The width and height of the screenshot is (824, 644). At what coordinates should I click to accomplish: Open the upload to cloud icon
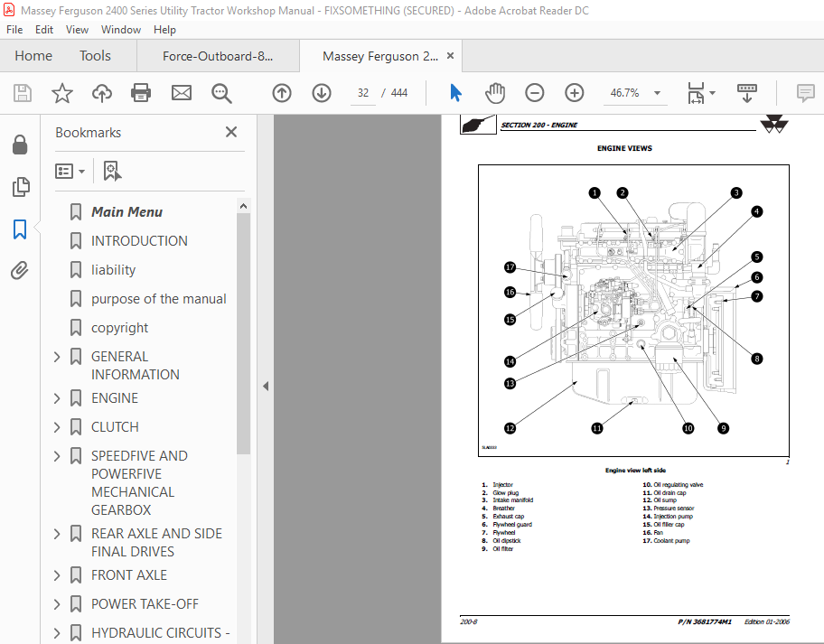point(102,93)
